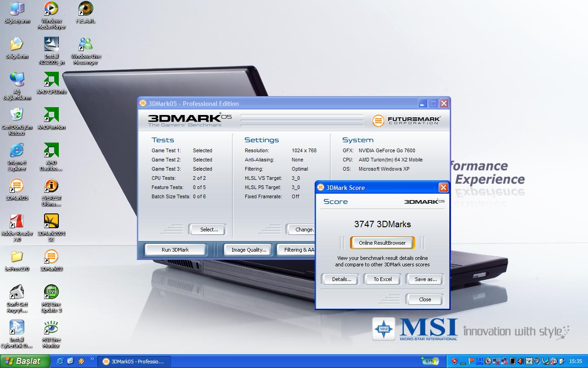588x368 pixels.
Task: Open Windows Live Messenger desktop icon
Action: pyautogui.click(x=85, y=51)
